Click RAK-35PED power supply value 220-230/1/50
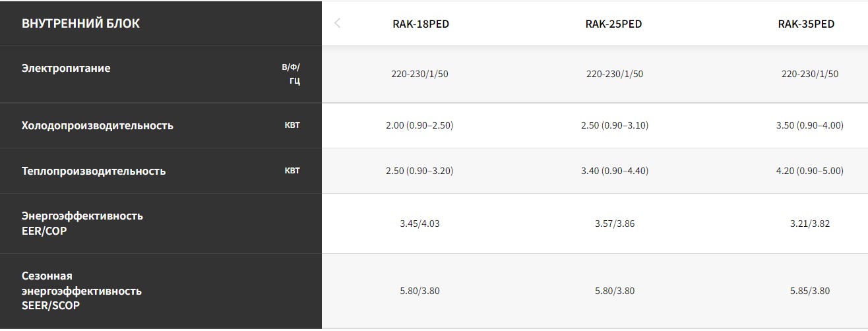Image resolution: width=868 pixels, height=331 pixels. tap(810, 74)
